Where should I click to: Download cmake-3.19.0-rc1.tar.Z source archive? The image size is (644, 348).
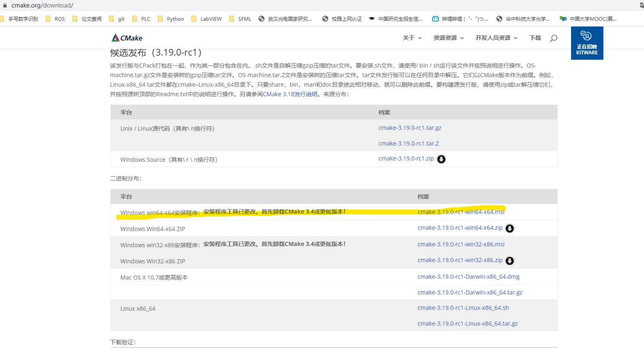[409, 144]
